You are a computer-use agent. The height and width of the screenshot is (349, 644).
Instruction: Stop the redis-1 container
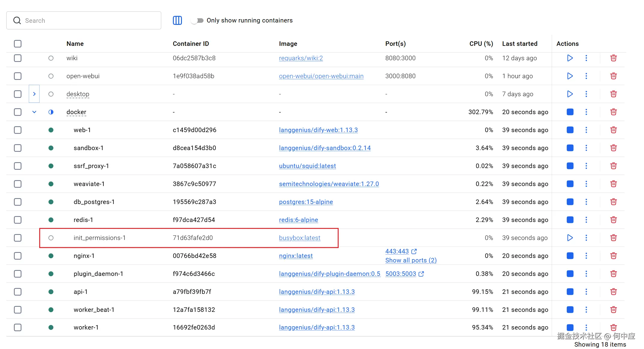[x=570, y=220]
